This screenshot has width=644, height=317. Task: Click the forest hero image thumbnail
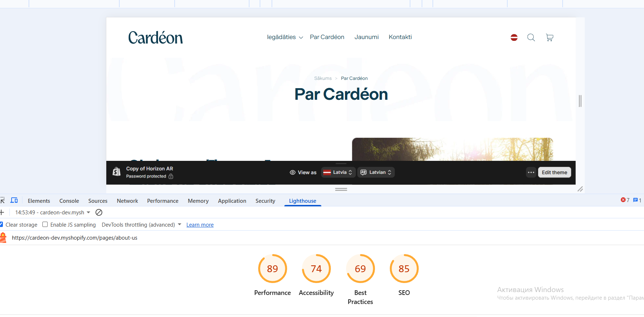click(x=452, y=149)
